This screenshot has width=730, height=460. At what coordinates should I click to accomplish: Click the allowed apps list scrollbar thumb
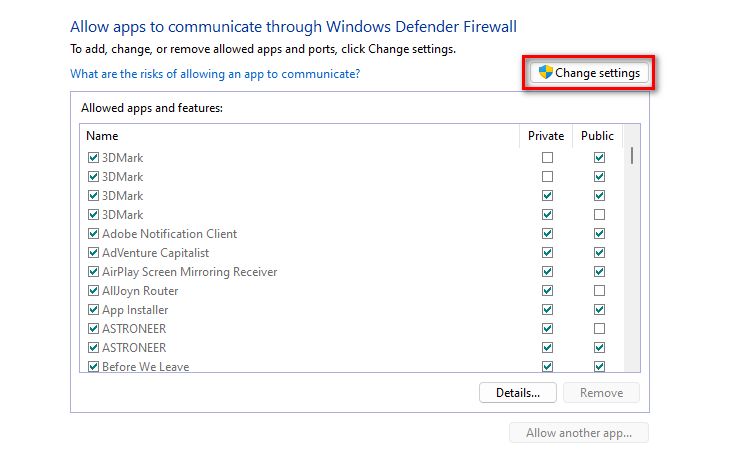tap(632, 156)
